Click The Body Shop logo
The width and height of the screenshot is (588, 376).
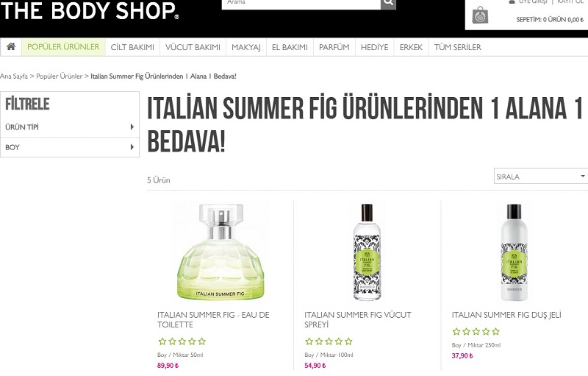coord(90,10)
